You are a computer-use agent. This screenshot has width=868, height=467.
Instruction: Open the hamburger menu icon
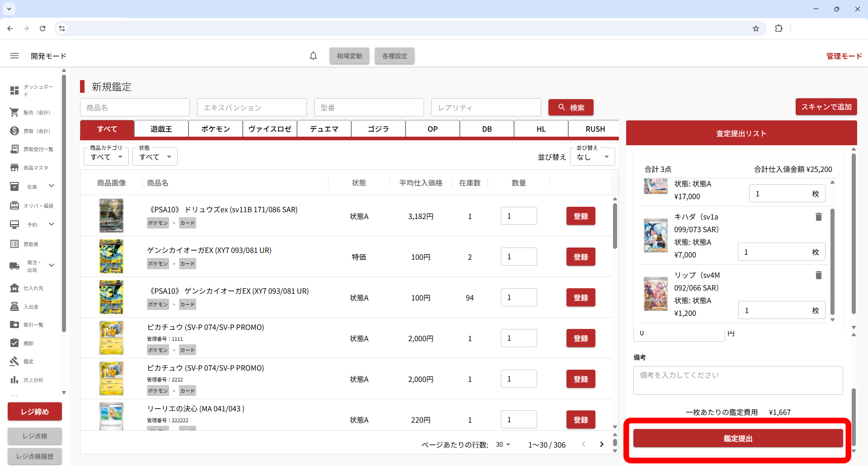(x=14, y=56)
